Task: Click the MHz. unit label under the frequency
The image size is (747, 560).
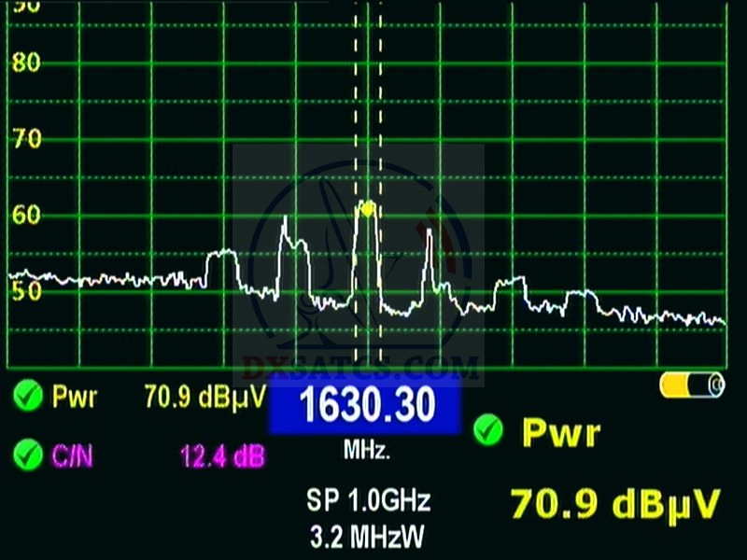Action: tap(367, 450)
